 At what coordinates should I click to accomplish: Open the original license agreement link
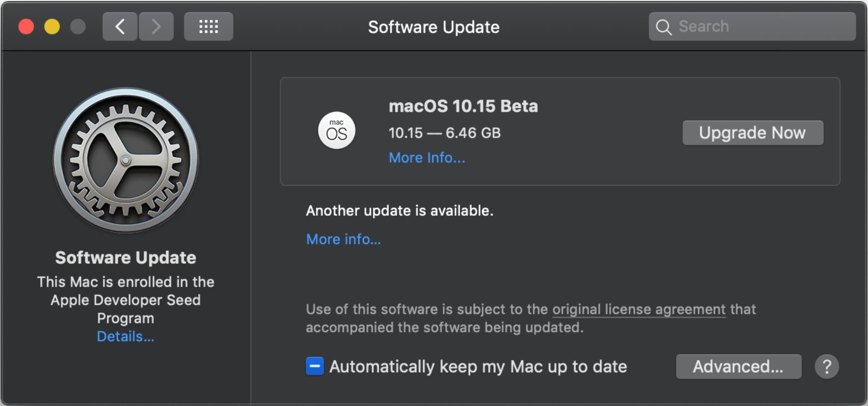tap(639, 310)
